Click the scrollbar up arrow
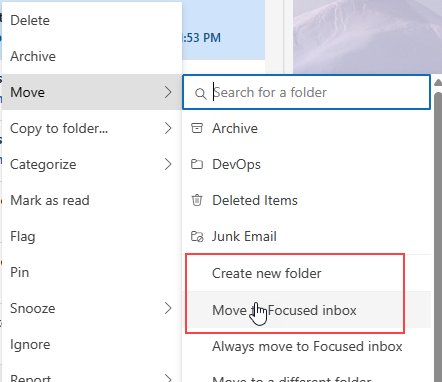This screenshot has height=382, width=442. point(438,82)
